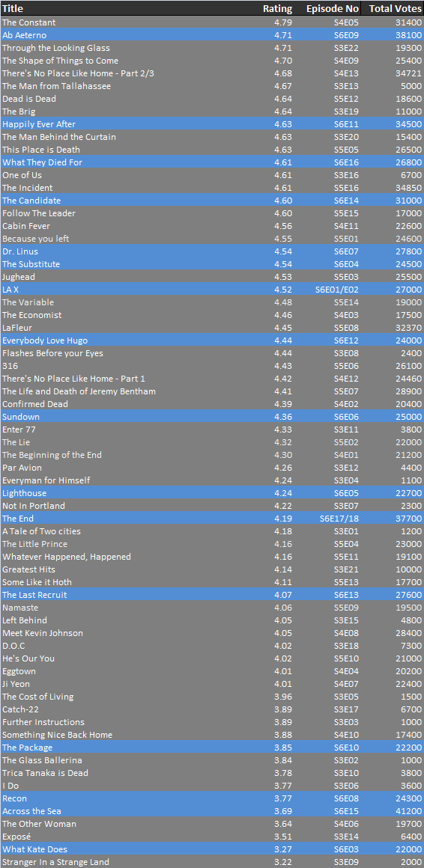This screenshot has width=424, height=868.
Task: Select the Lighthouse title cell
Action: (x=25, y=493)
